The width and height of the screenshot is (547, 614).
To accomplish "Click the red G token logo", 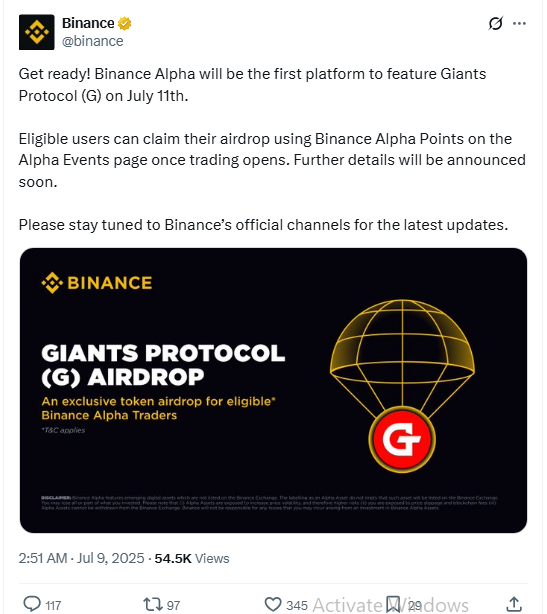I will (402, 439).
